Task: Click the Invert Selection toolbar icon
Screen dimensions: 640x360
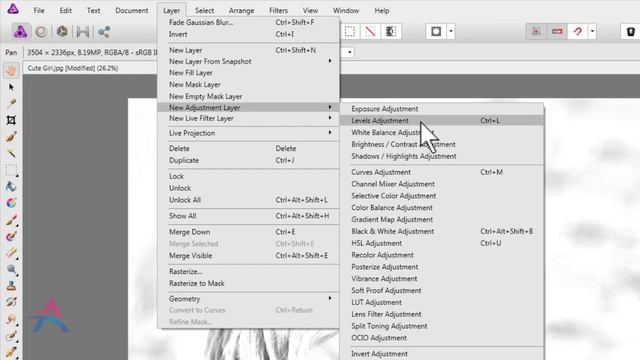Action: click(x=391, y=31)
